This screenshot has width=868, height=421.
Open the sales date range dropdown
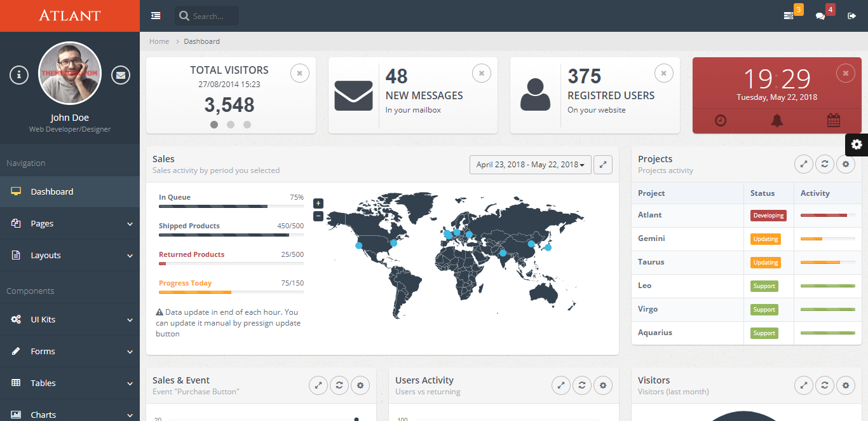(x=531, y=165)
